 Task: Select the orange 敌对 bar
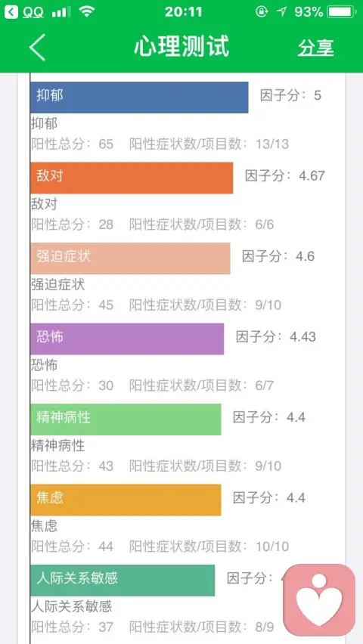[x=132, y=178]
